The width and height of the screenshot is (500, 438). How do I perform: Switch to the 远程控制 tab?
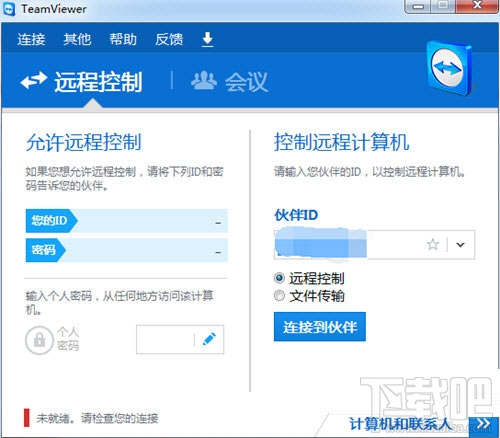click(x=82, y=82)
